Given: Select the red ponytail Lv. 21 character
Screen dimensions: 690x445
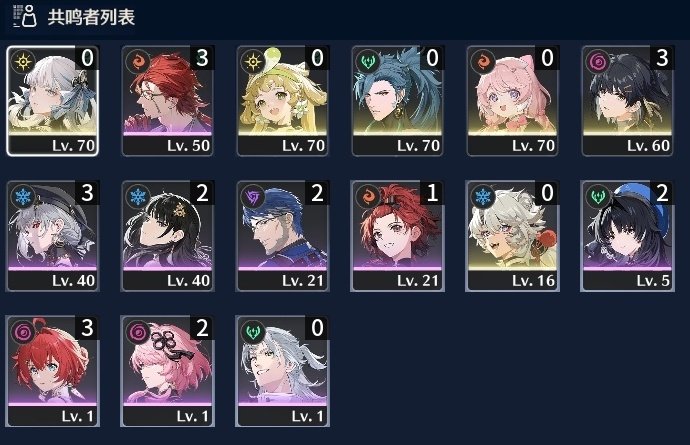Looking at the screenshot, I should point(397,236).
